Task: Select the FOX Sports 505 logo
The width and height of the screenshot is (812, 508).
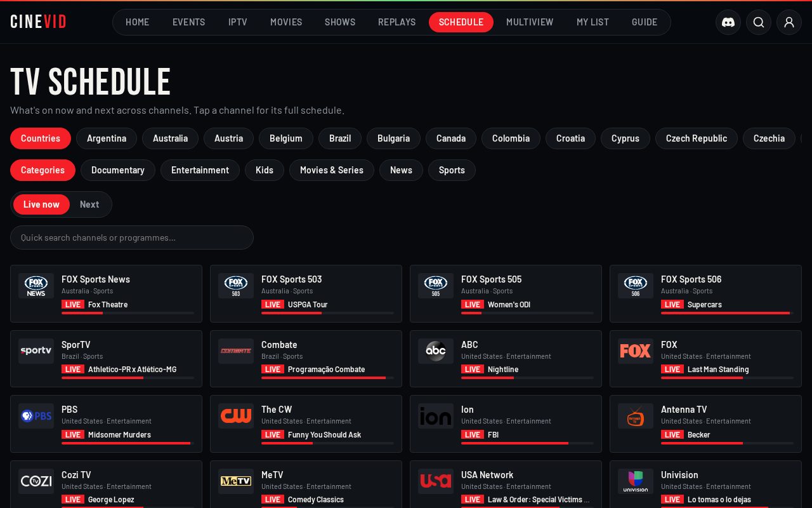Action: coord(436,286)
